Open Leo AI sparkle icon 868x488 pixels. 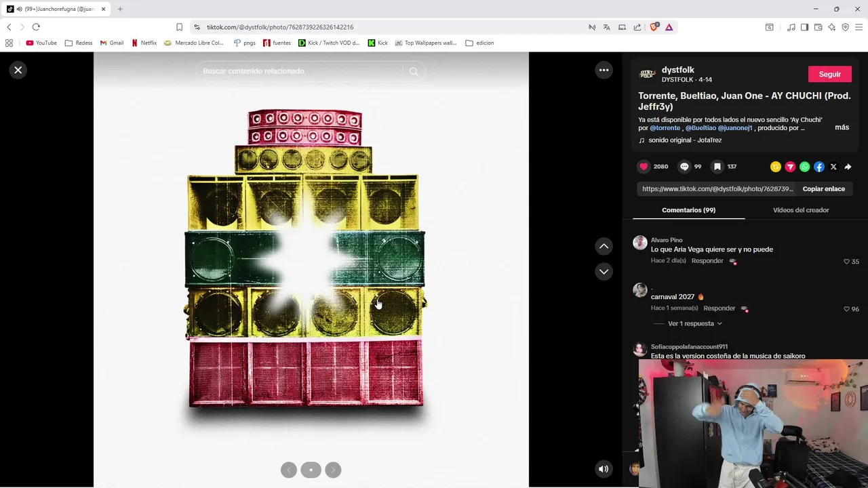pos(831,27)
